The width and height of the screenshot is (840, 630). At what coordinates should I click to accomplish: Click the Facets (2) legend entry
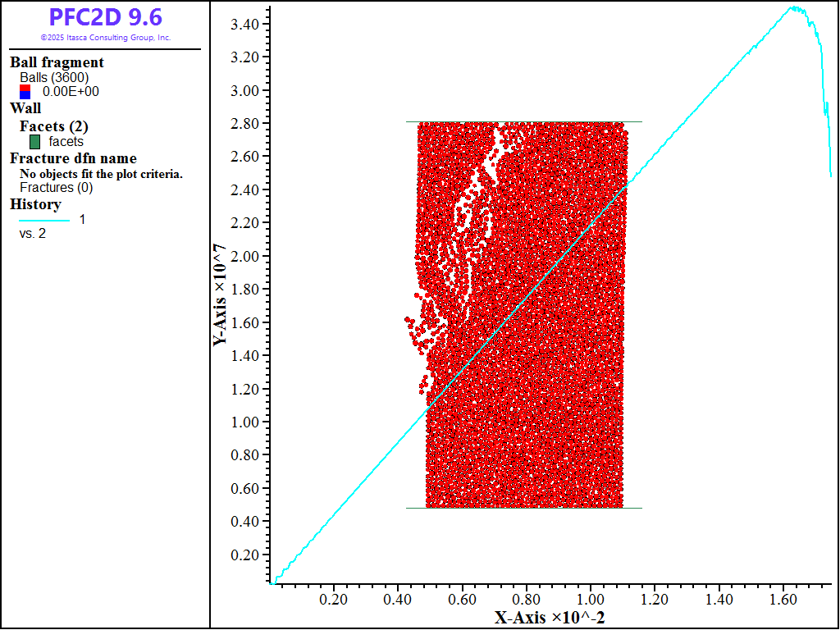[53, 126]
